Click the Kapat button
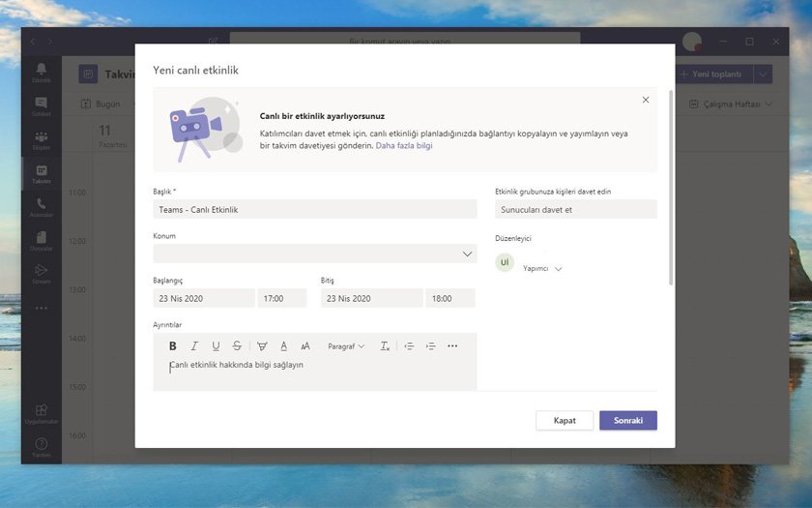The height and width of the screenshot is (508, 812). [565, 421]
